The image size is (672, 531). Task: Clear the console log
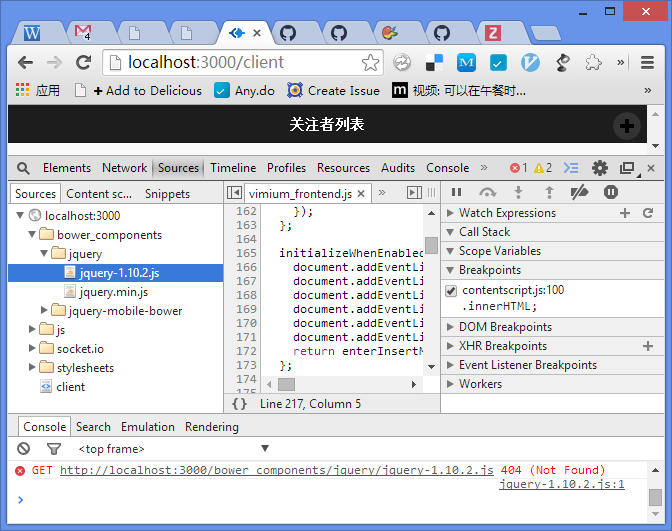pyautogui.click(x=24, y=449)
